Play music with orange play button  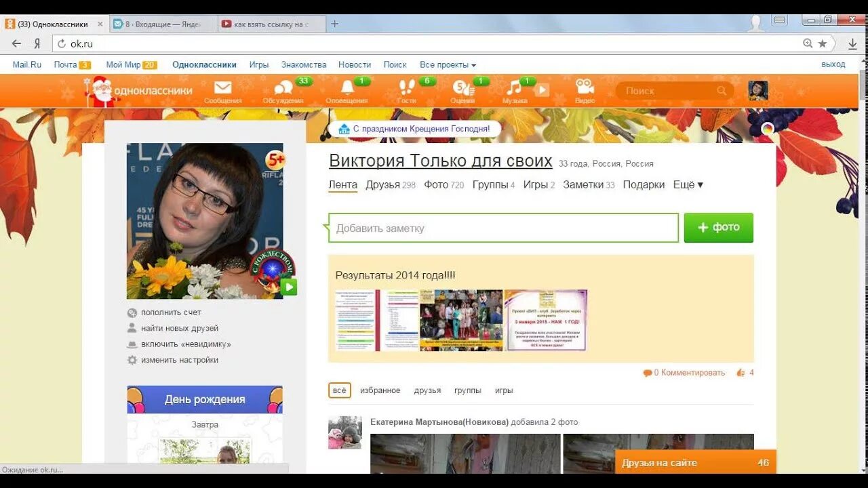click(x=542, y=89)
